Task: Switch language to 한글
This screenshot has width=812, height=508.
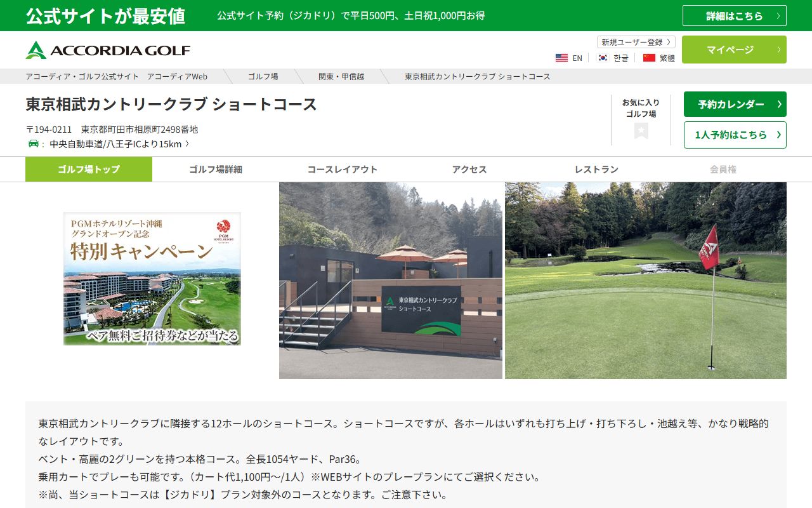Action: click(620, 58)
